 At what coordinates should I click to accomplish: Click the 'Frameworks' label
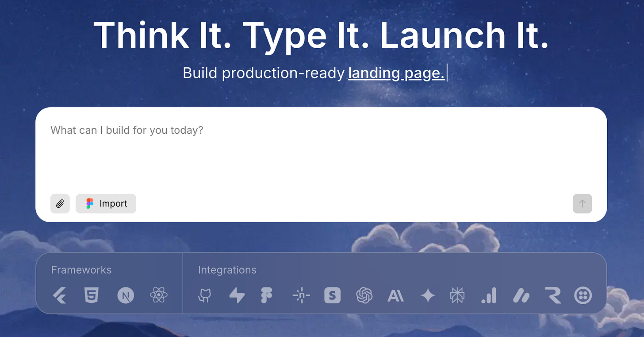[x=81, y=270]
